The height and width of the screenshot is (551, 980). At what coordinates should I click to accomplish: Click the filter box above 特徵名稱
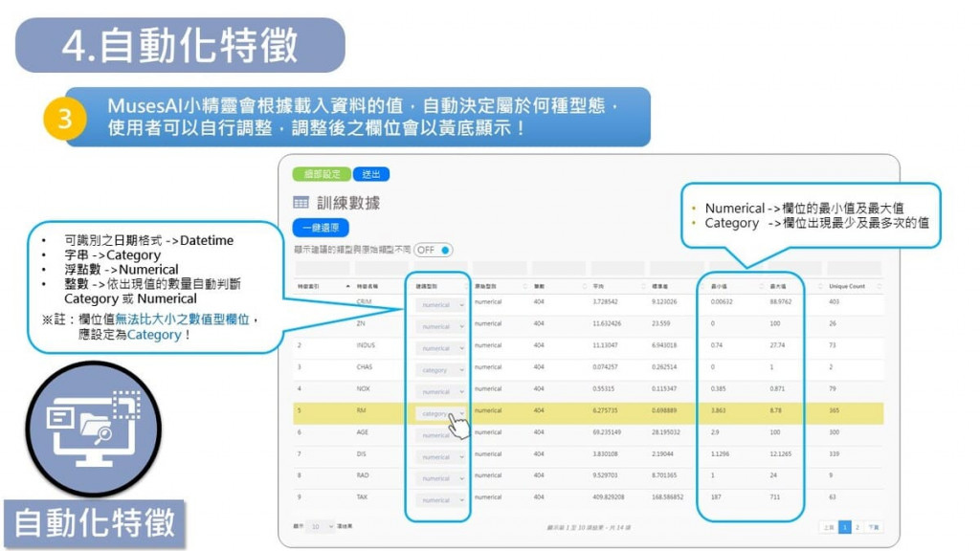point(381,269)
